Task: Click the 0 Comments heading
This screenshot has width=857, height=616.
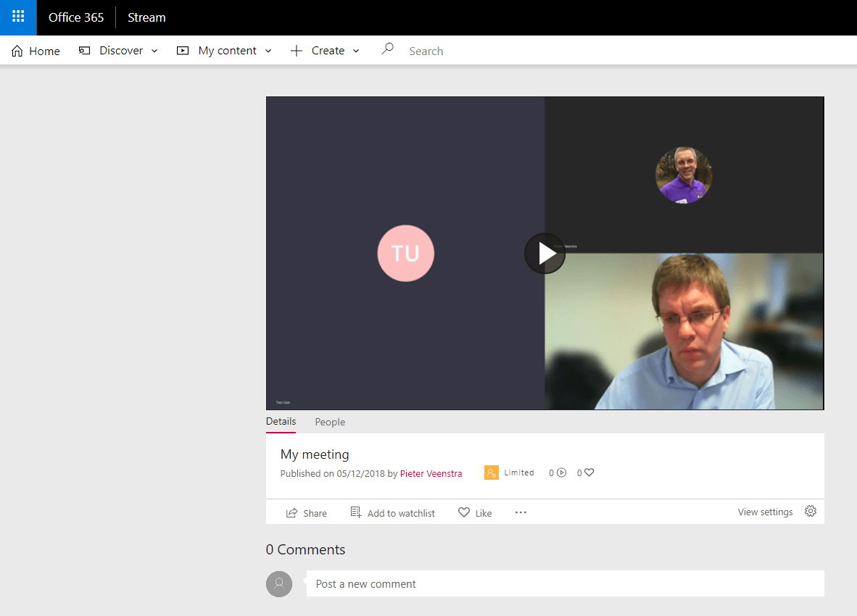Action: pos(305,549)
